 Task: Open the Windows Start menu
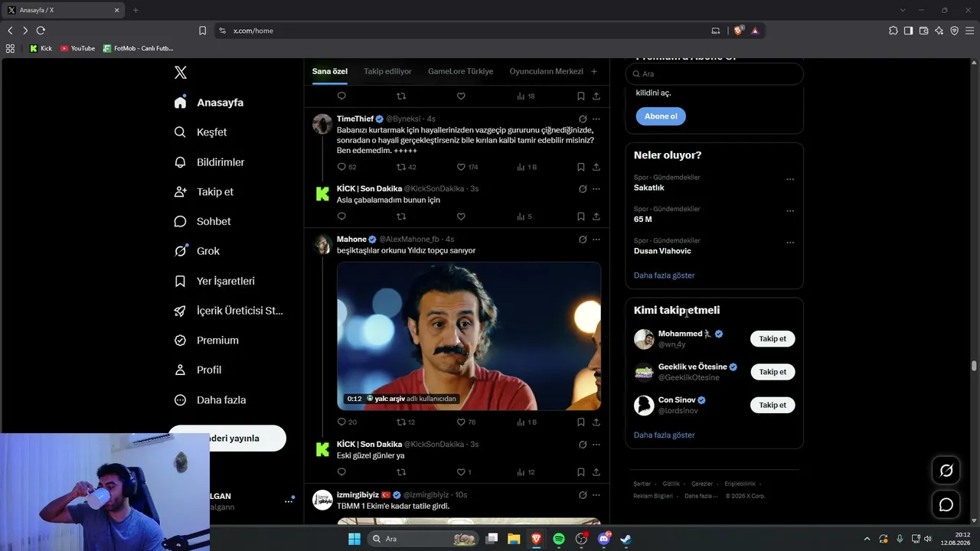point(354,539)
